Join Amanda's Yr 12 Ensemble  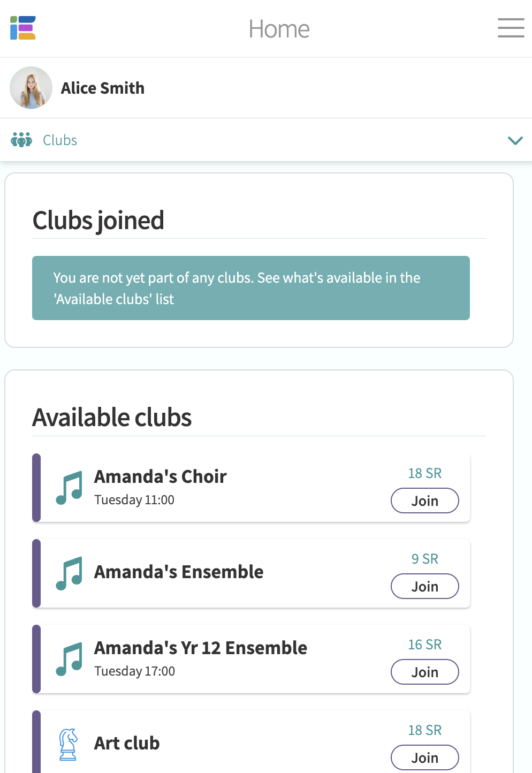[424, 672]
